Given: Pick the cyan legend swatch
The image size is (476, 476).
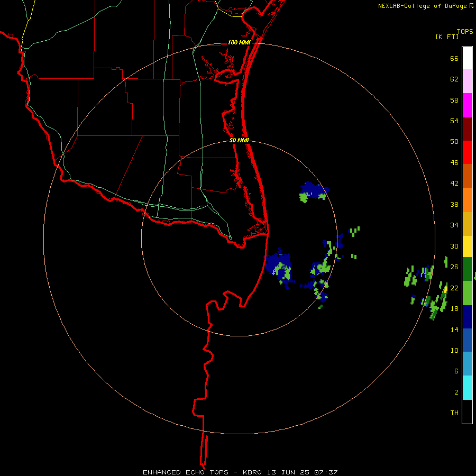Looking at the screenshot, I should click(x=467, y=388).
